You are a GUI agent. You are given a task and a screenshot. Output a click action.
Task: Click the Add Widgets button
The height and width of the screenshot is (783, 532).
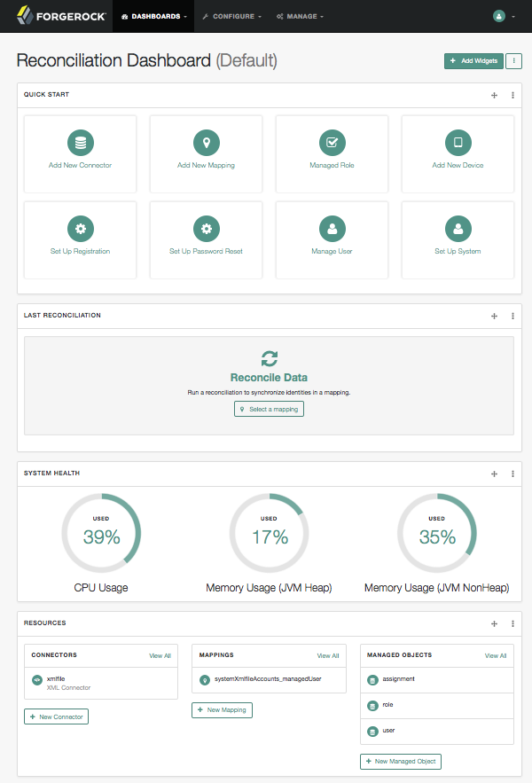pos(473,61)
